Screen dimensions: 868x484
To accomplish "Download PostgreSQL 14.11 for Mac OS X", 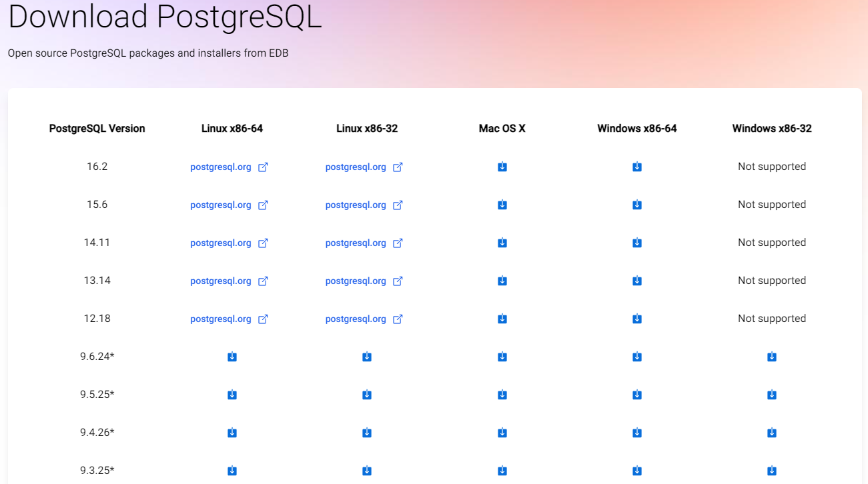I will pos(502,243).
